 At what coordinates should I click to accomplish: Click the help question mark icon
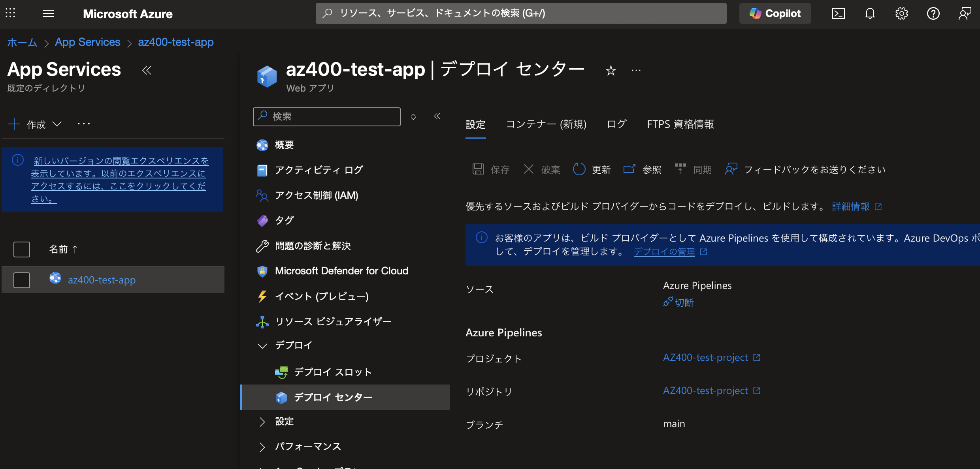pos(933,14)
